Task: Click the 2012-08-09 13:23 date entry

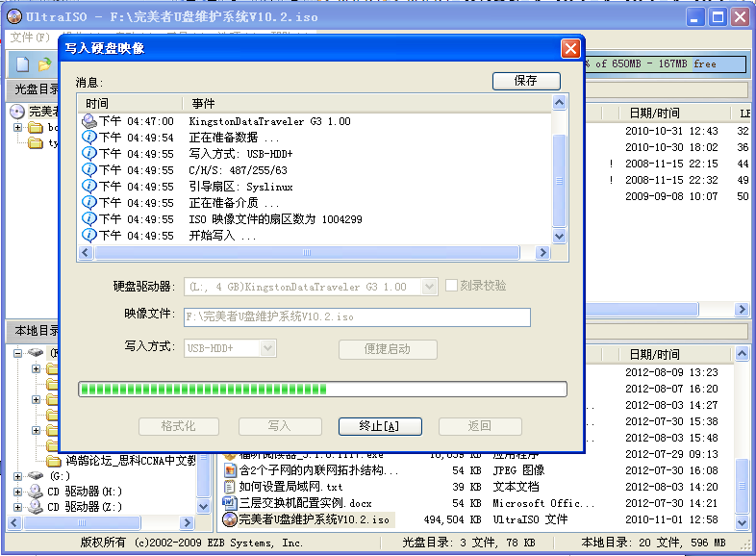Action: (x=671, y=372)
